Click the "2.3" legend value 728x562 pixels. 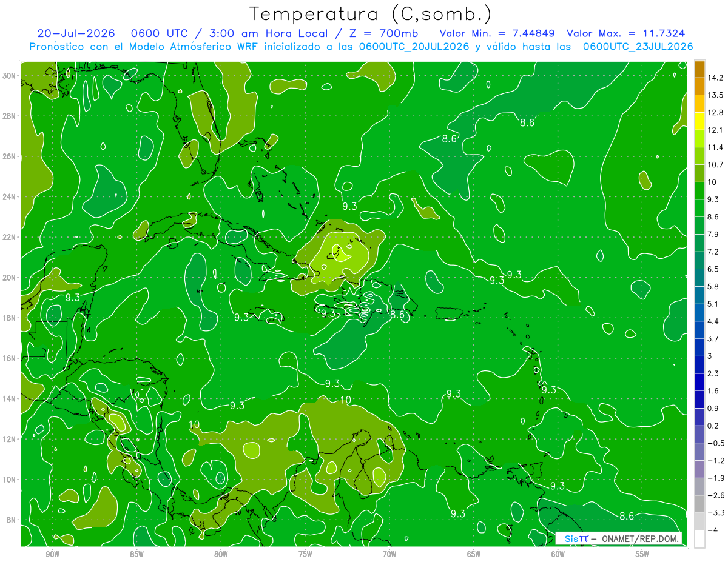(713, 373)
